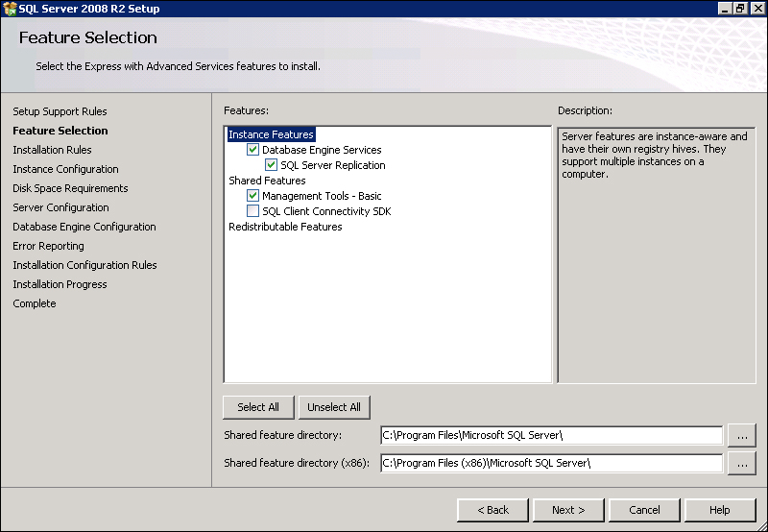768x532 pixels.
Task: Browse for the Shared feature directory
Action: [742, 436]
